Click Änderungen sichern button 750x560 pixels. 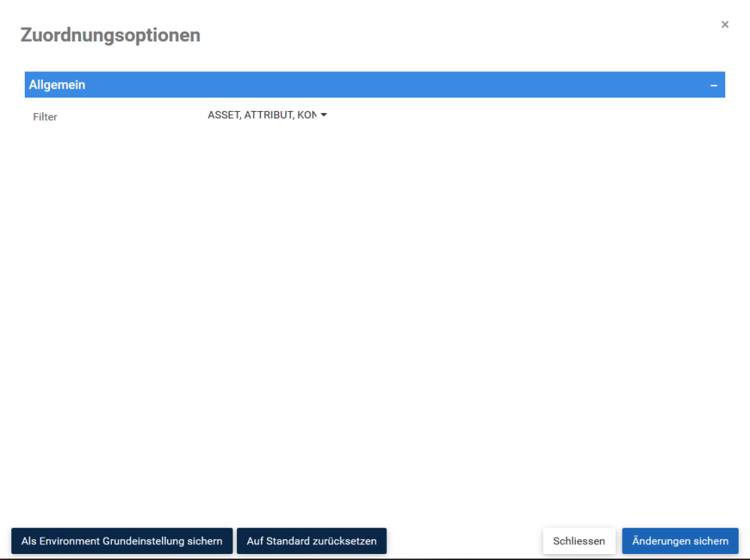(680, 541)
